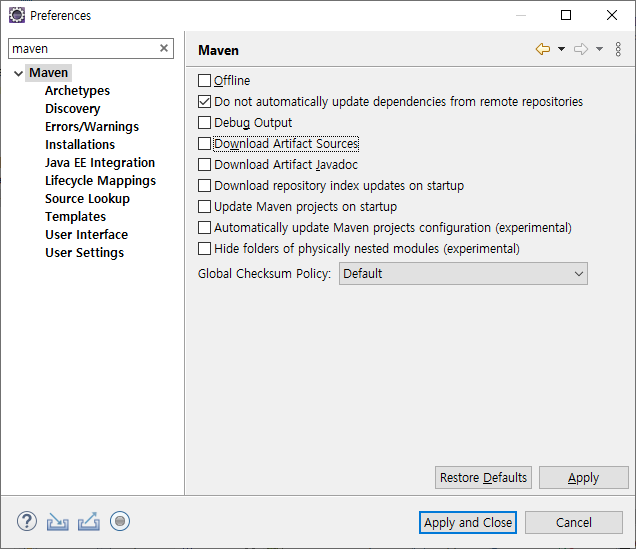This screenshot has height=549, width=636.
Task: Select User Interface tree item
Action: click(86, 234)
